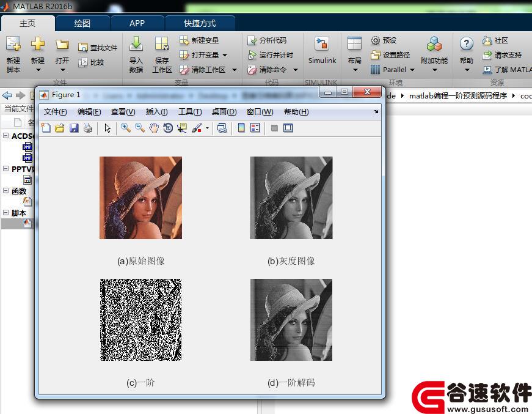The width and height of the screenshot is (532, 414).
Task: Insert a colorbar into the figure
Action: (x=241, y=128)
